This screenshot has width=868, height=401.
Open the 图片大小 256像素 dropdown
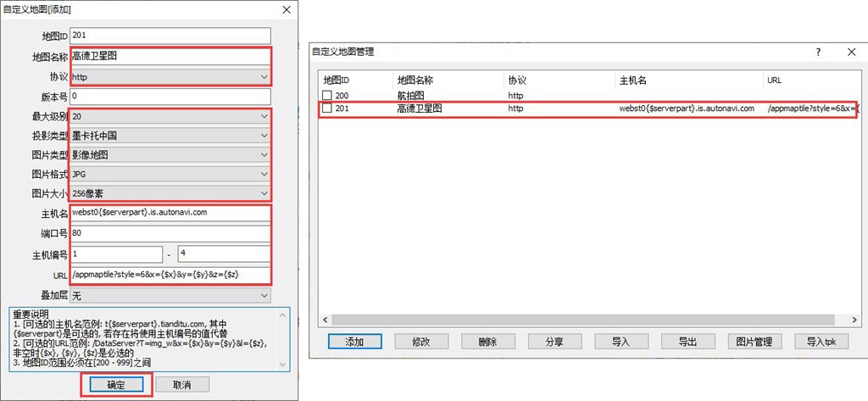(x=170, y=194)
